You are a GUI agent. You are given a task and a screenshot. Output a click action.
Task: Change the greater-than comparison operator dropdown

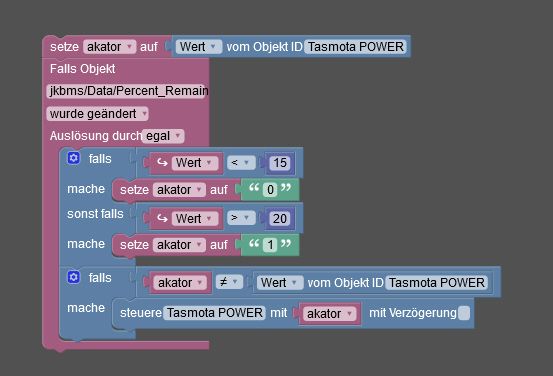click(x=241, y=218)
